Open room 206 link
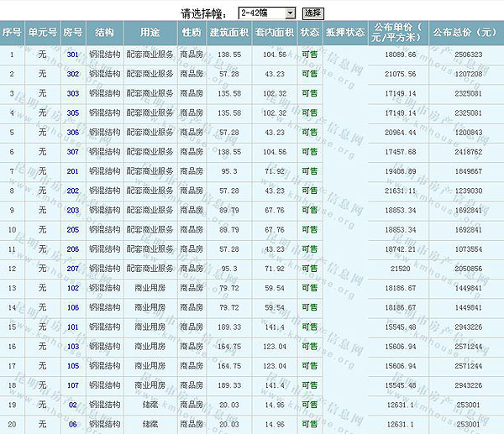Screen dimensions: 504x434 tap(73, 249)
